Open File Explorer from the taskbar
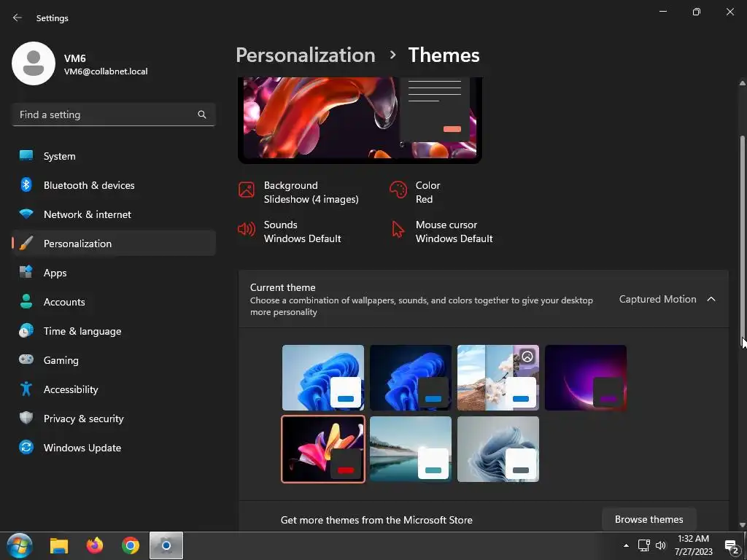Image resolution: width=747 pixels, height=560 pixels. (x=59, y=545)
